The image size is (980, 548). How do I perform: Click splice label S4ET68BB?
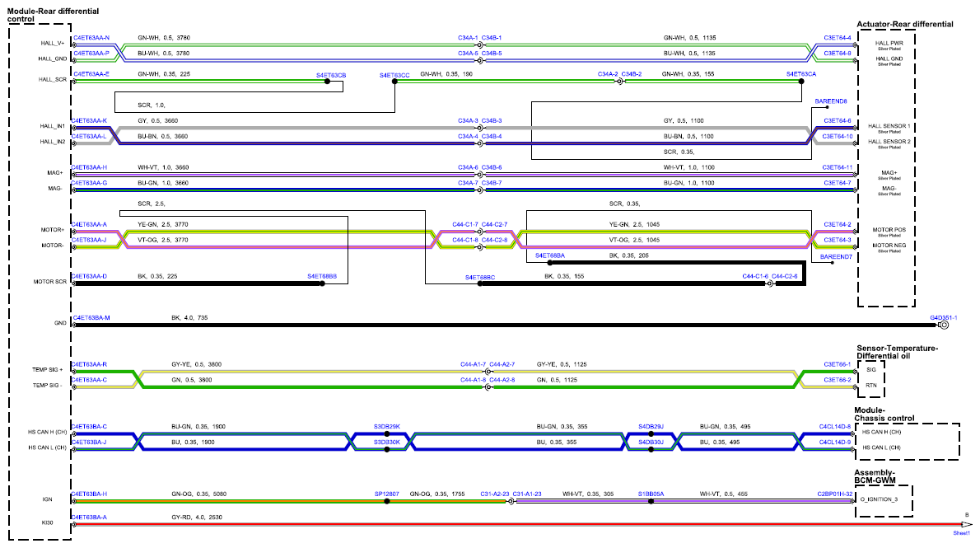[x=322, y=277]
